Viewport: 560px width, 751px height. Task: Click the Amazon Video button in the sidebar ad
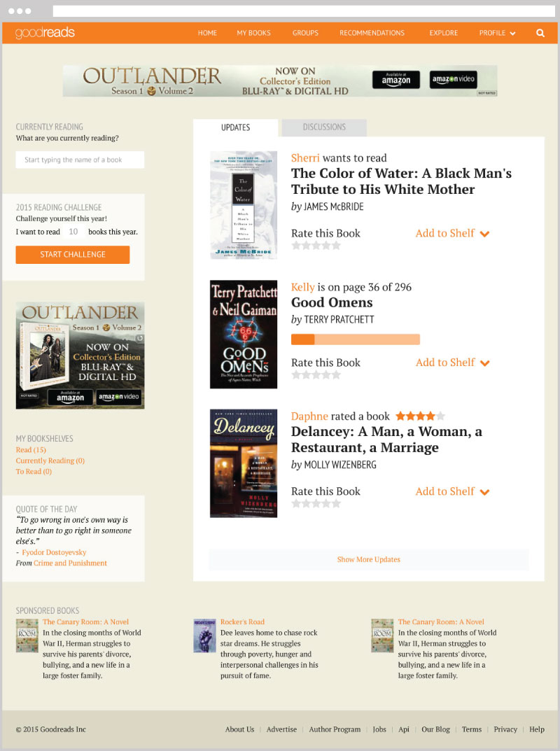tap(119, 397)
